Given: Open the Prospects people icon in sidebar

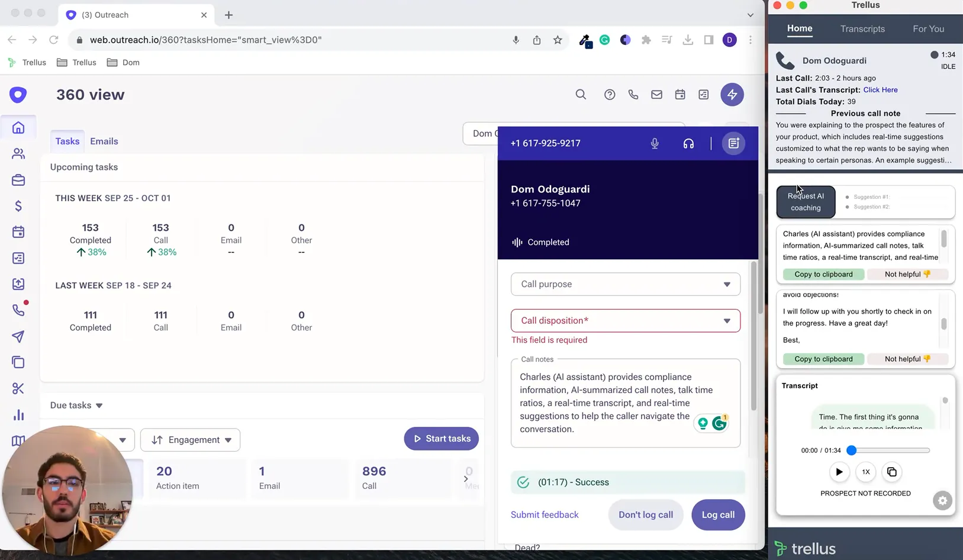Looking at the screenshot, I should click(x=18, y=154).
